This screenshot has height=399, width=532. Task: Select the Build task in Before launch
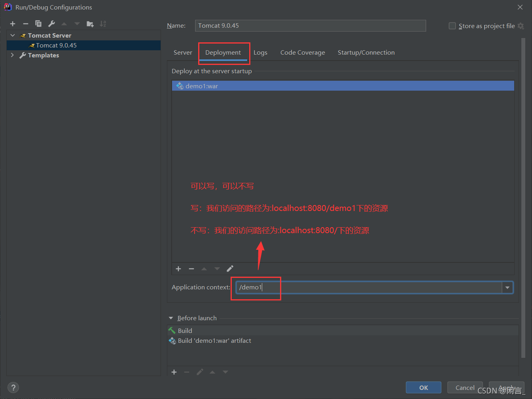pos(343,331)
